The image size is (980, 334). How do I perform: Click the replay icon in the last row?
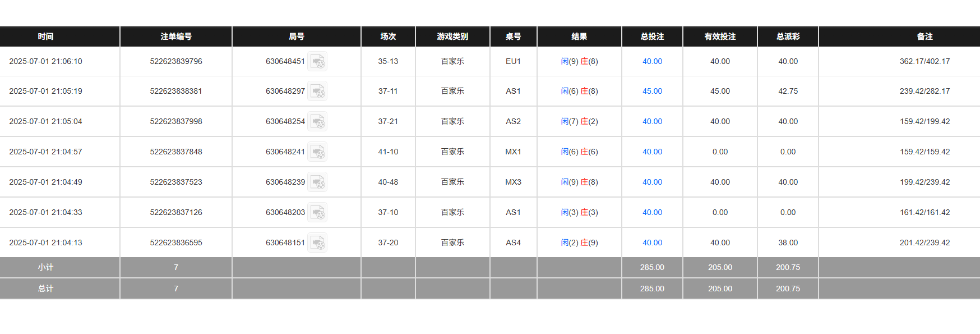pyautogui.click(x=317, y=243)
